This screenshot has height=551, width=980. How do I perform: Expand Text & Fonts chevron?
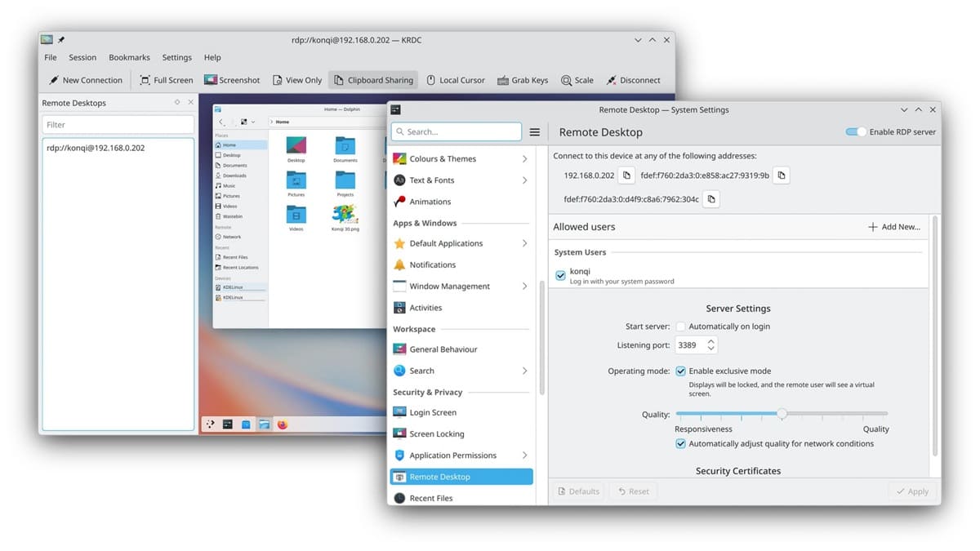pyautogui.click(x=524, y=180)
